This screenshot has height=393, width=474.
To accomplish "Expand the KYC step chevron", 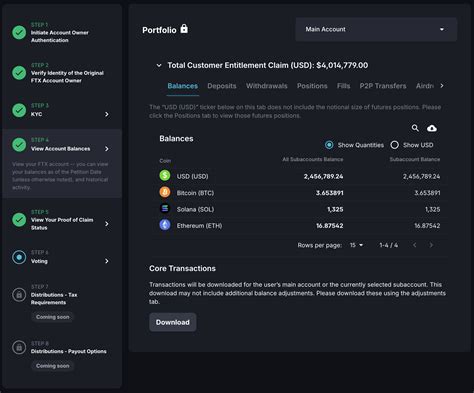I will pyautogui.click(x=107, y=114).
